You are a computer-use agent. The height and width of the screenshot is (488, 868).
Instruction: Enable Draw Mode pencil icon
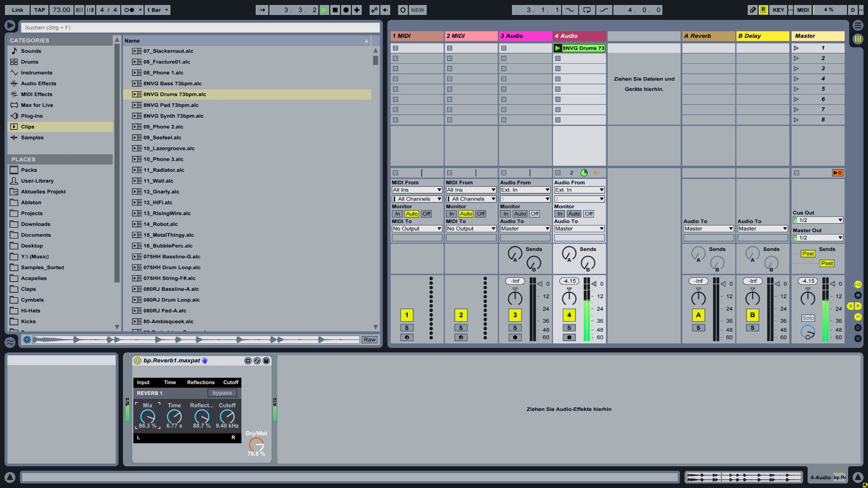click(x=752, y=10)
